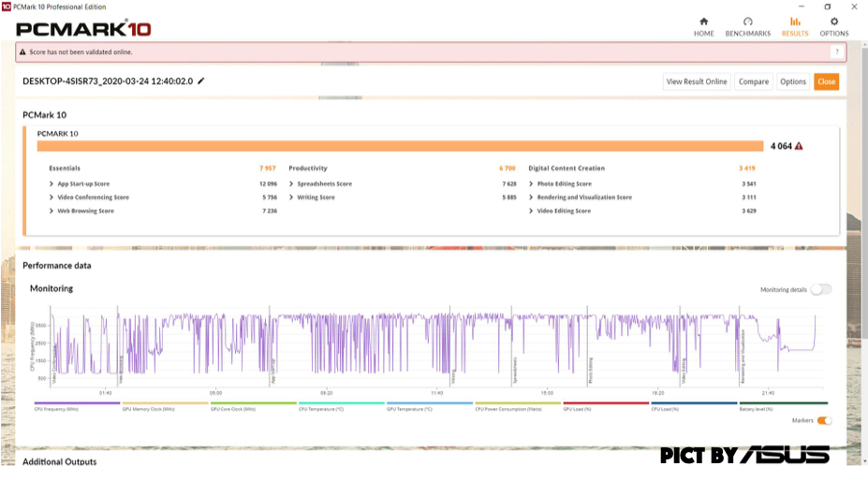
Task: Click the question mark help icon in banner
Action: click(836, 51)
